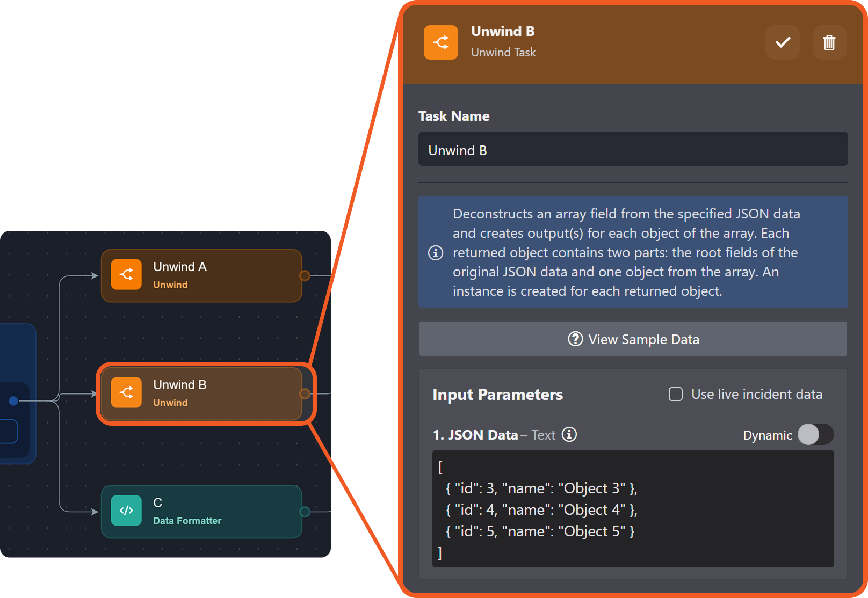Viewport: 868px width, 598px height.
Task: Enable Use live incident data checkbox
Action: [x=676, y=394]
